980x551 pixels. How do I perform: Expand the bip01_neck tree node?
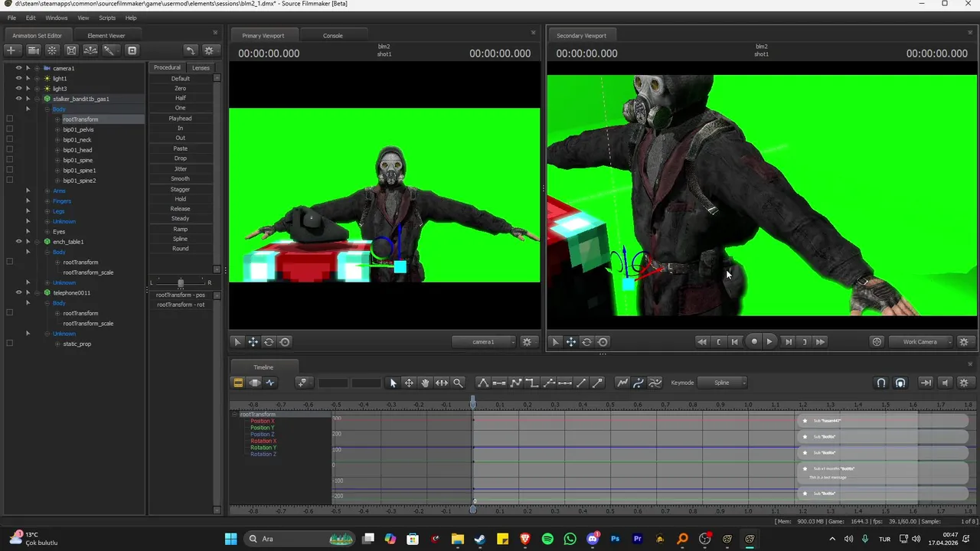[57, 140]
